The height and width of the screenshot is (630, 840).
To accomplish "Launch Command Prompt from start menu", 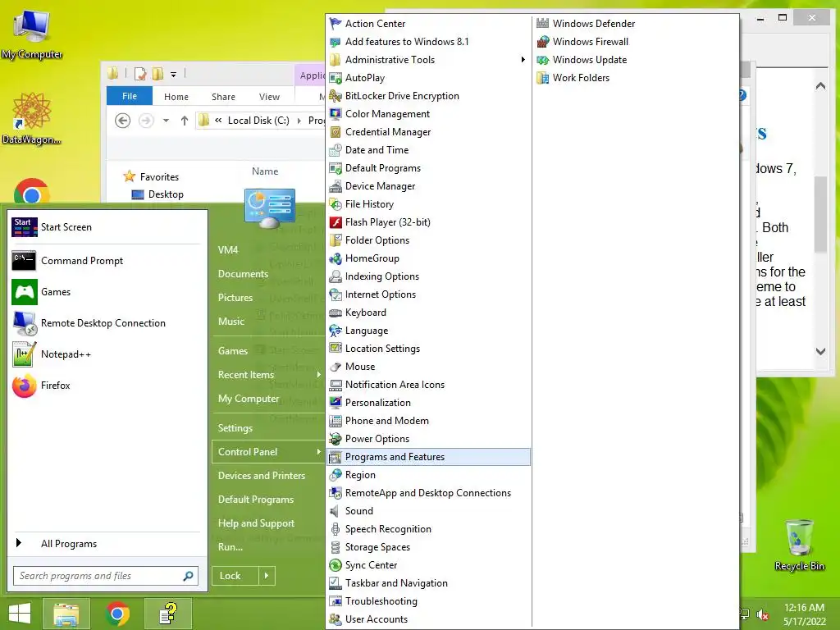I will pos(106,261).
